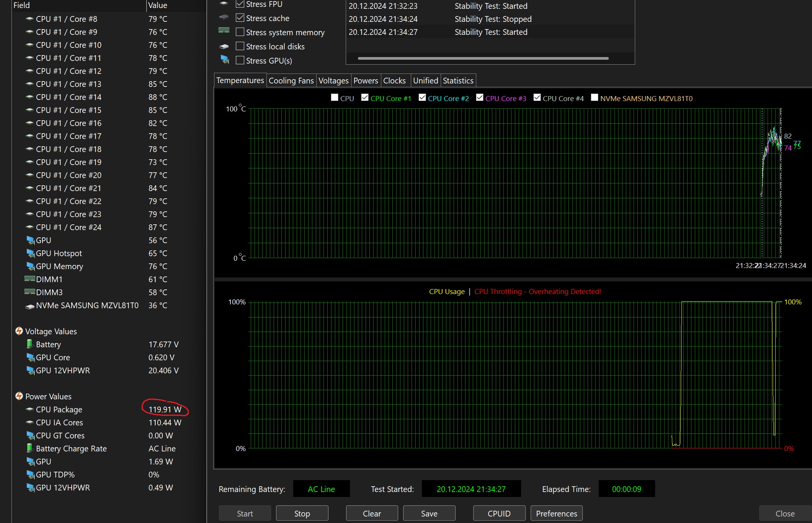The height and width of the screenshot is (523, 812).
Task: Click the CPU #1 / Core #8 icon
Action: [29, 19]
